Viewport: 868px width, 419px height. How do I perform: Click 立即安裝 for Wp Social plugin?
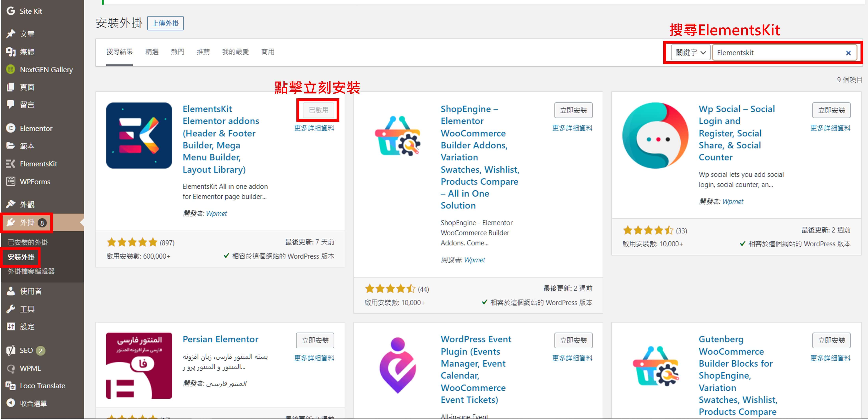click(x=831, y=110)
